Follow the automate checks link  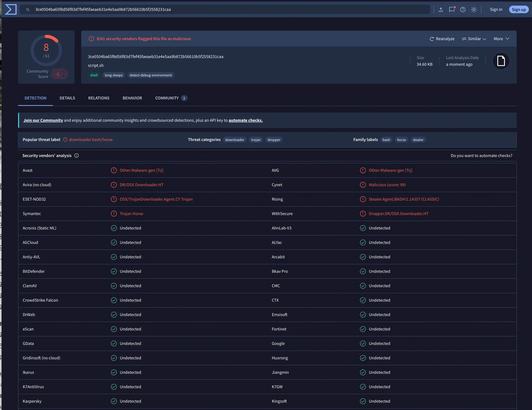coord(246,120)
